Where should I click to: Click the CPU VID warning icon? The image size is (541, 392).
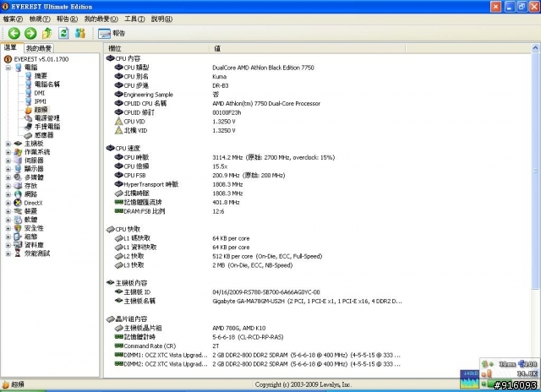pyautogui.click(x=118, y=122)
